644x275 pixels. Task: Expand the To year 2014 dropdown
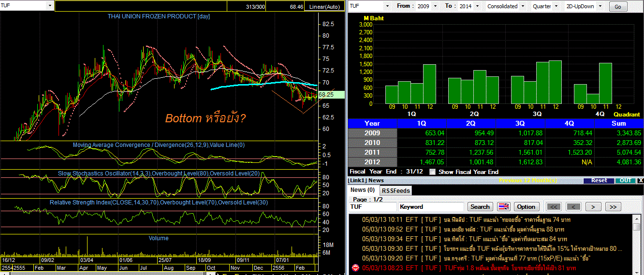coord(477,6)
